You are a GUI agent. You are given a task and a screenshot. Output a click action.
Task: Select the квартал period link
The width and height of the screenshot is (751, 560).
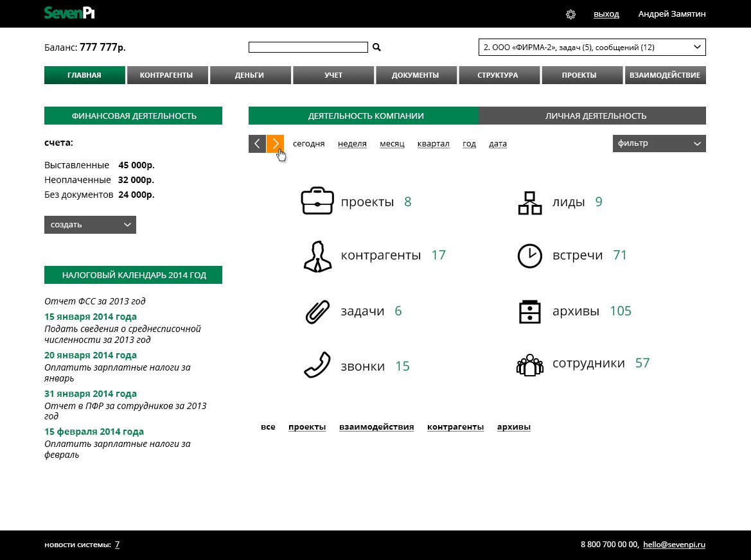pyautogui.click(x=434, y=144)
